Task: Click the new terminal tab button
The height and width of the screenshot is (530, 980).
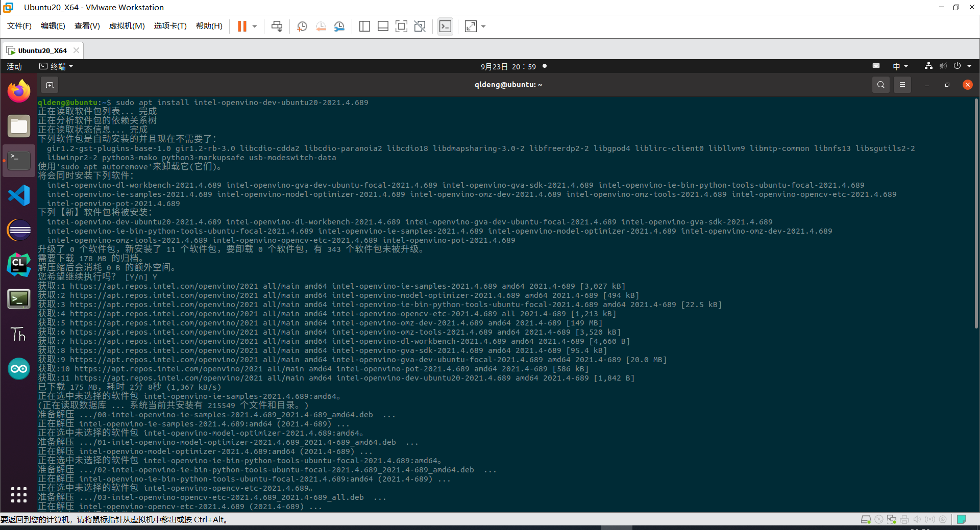Action: (x=50, y=85)
